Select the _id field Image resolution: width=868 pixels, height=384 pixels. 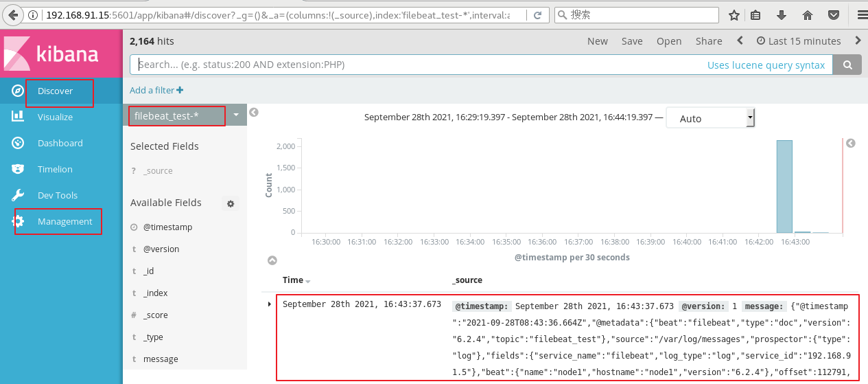pyautogui.click(x=148, y=271)
